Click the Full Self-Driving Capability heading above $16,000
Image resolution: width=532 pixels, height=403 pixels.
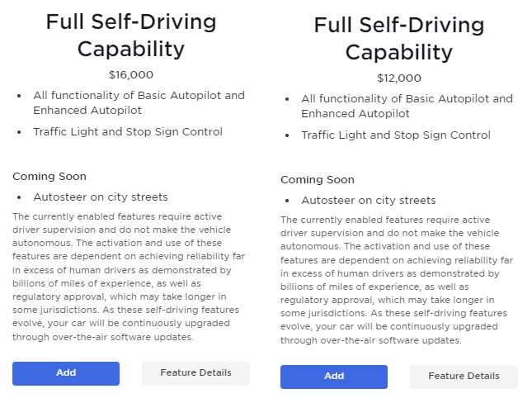coord(131,35)
